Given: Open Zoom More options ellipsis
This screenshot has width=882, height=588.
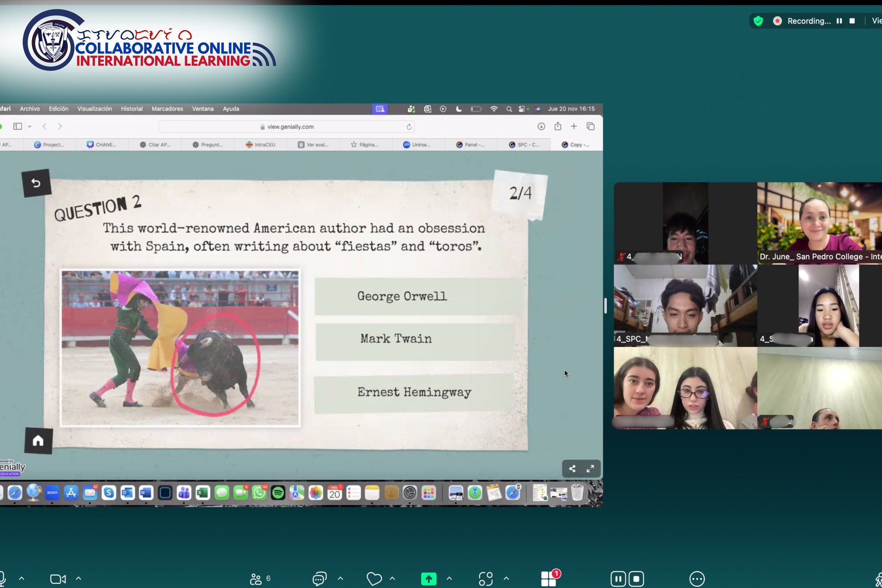Looking at the screenshot, I should pyautogui.click(x=697, y=579).
